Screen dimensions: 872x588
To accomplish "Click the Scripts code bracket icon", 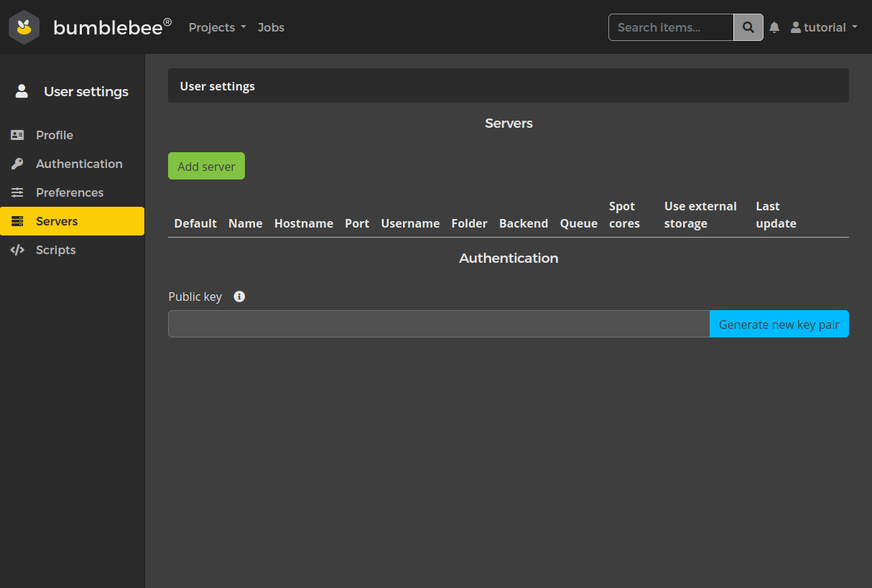I will (x=18, y=250).
